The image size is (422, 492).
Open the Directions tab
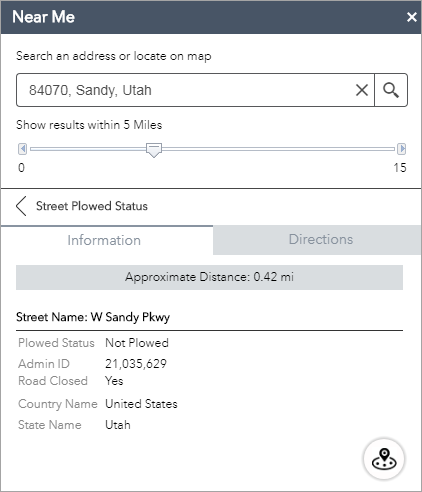(317, 240)
